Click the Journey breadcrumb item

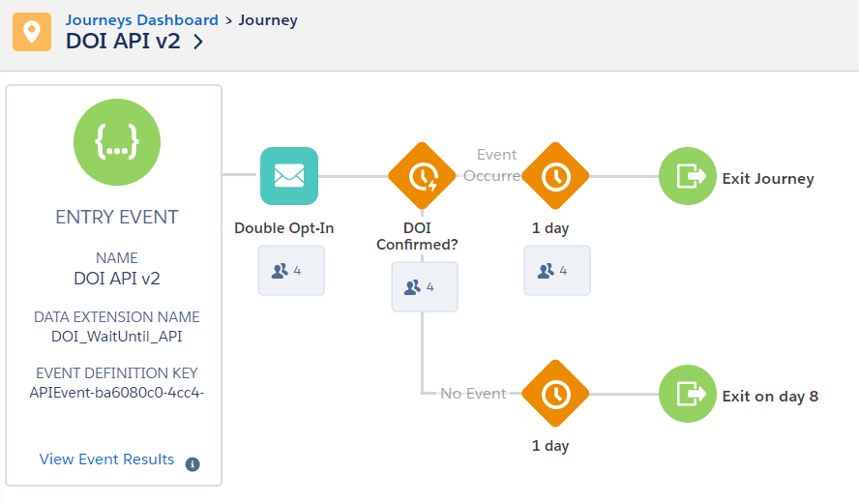tap(268, 19)
